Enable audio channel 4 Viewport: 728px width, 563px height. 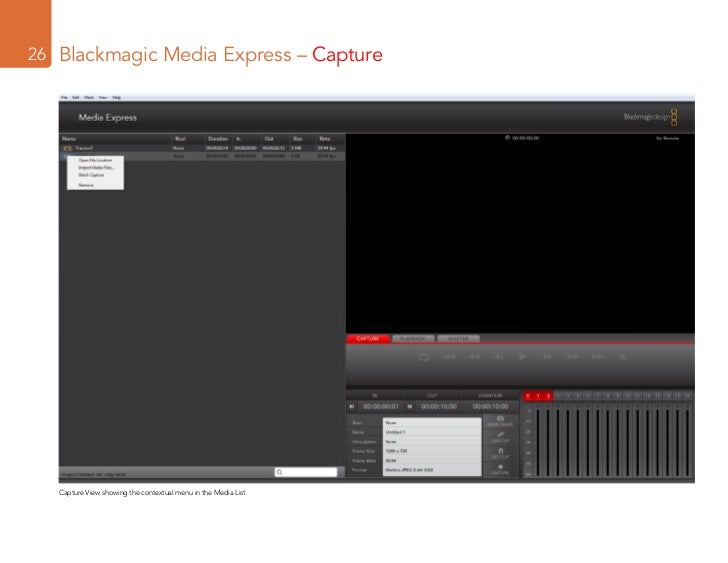point(568,396)
